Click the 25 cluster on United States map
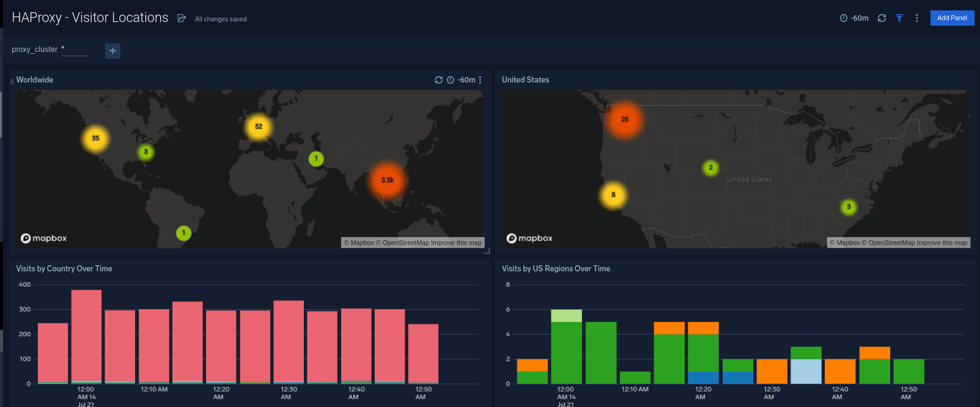 click(624, 120)
